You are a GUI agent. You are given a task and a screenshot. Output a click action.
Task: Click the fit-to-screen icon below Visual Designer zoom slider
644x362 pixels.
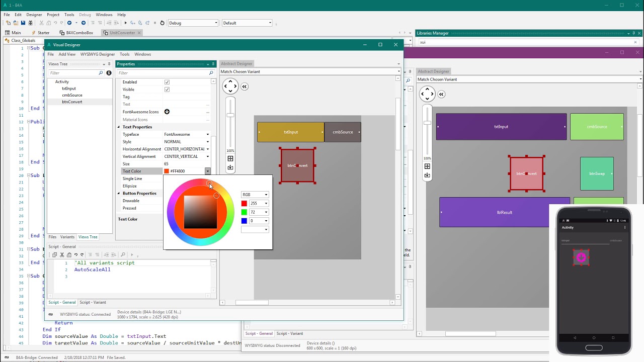230,159
